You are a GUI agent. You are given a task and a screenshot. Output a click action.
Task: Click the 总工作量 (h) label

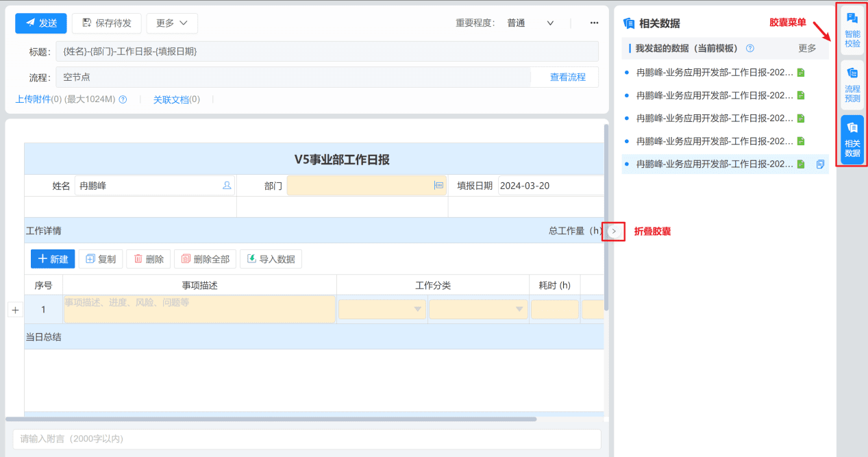pyautogui.click(x=575, y=231)
